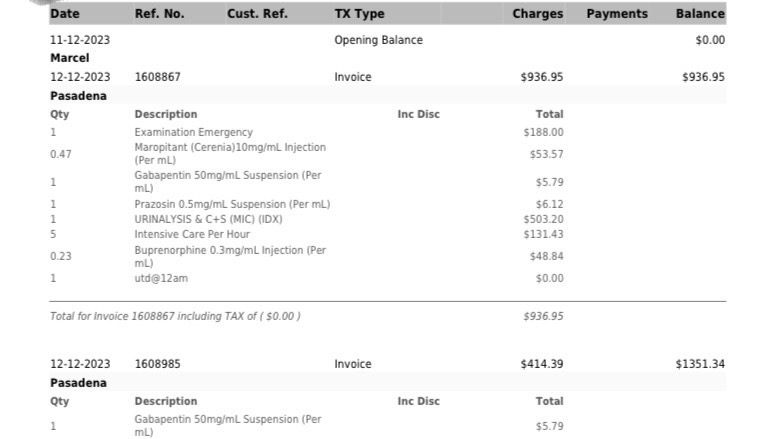Click the Charges column header
Image resolution: width=778 pixels, height=439 pixels.
[x=537, y=14]
